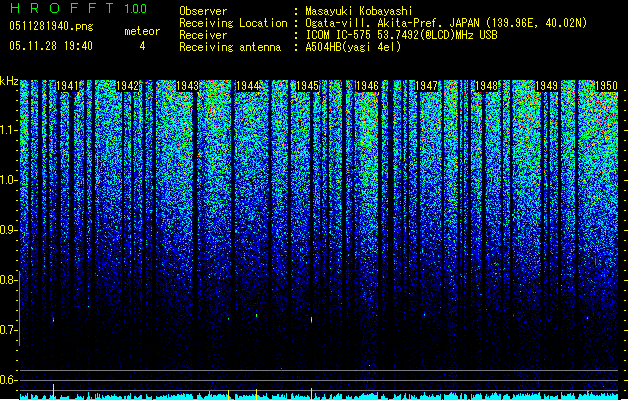Click the ICOM IC-575 53.7492 receiver text

point(401,35)
